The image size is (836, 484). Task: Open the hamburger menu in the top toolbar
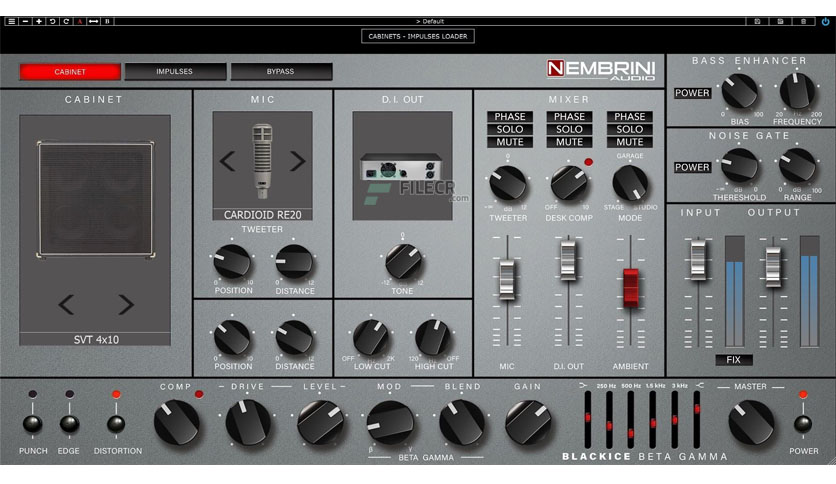(x=11, y=21)
